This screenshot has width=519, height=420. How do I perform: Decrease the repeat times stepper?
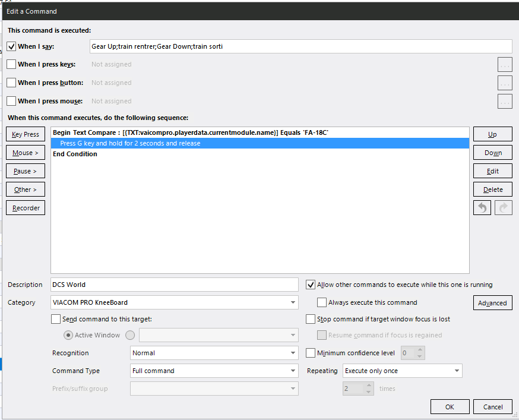[369, 392]
